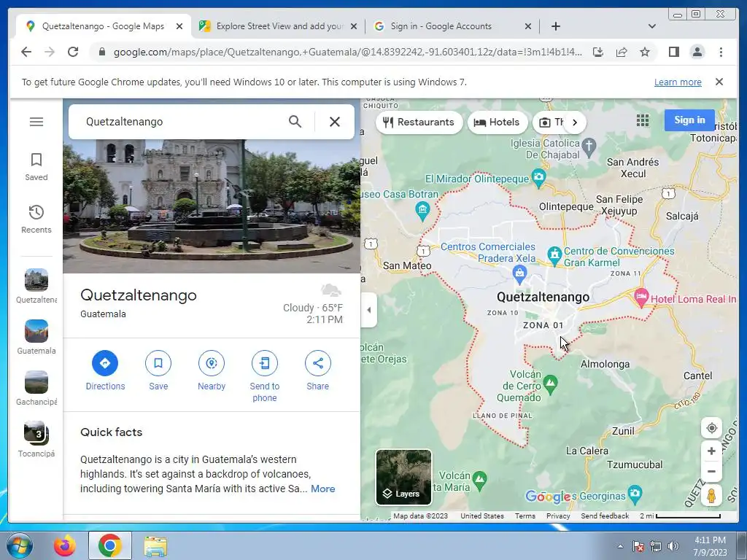Click the Centro de Convenciones Gran Karmel marker

[x=554, y=256]
